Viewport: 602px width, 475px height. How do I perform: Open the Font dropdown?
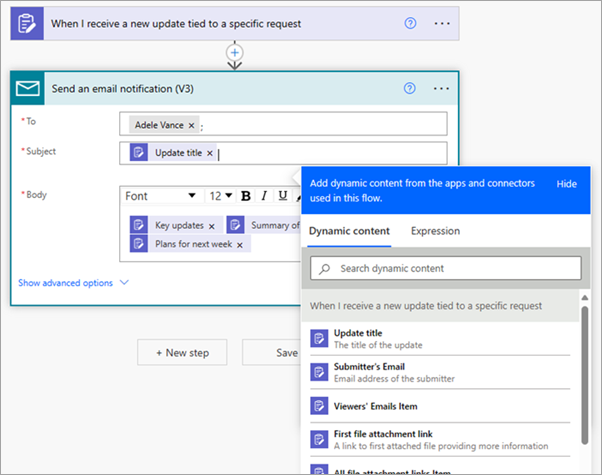click(160, 196)
